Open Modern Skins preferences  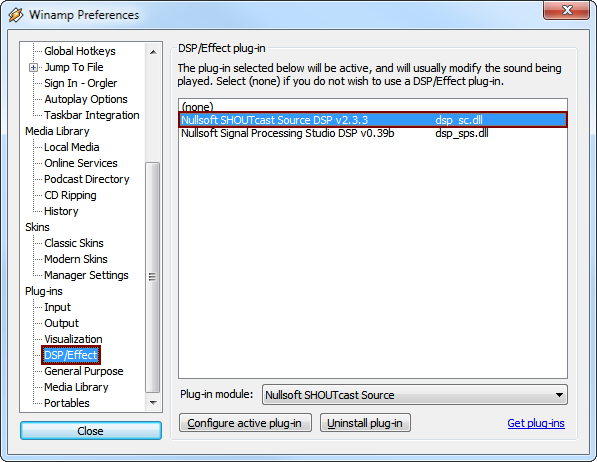(x=76, y=259)
